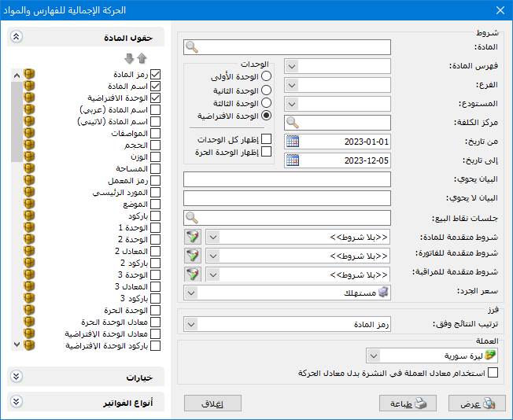Open the العملة currency dropdown
The image size is (513, 420).
[x=374, y=356]
